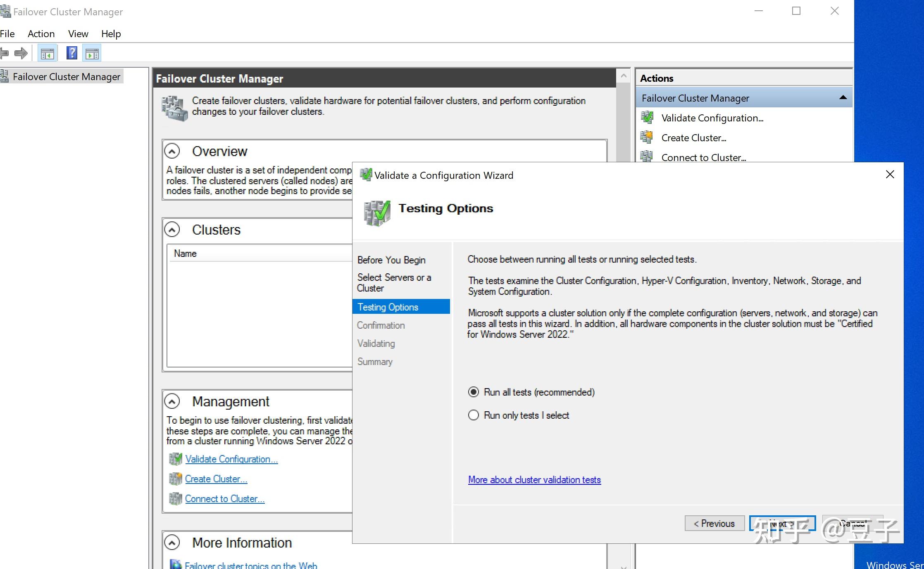Show the action pane via its toolbar icon
The height and width of the screenshot is (569, 924).
pos(92,53)
